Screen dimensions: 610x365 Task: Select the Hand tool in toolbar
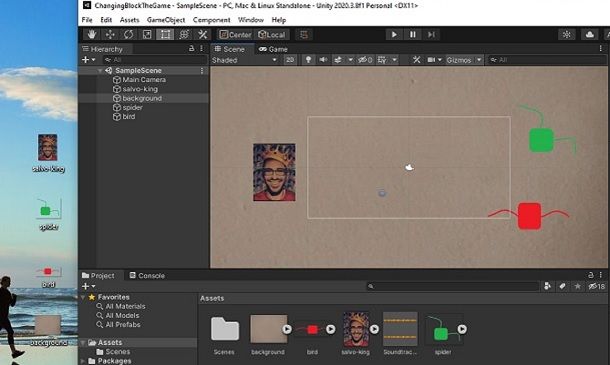pyautogui.click(x=91, y=35)
